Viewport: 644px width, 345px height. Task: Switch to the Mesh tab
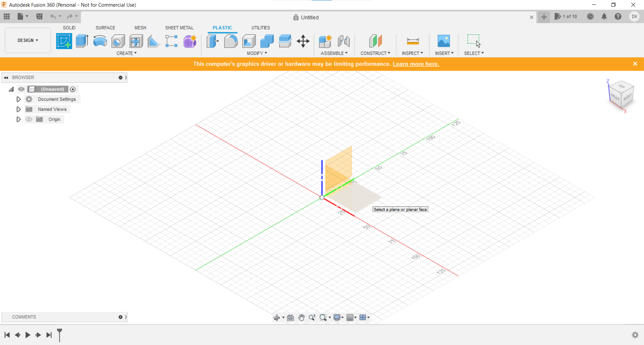click(140, 28)
